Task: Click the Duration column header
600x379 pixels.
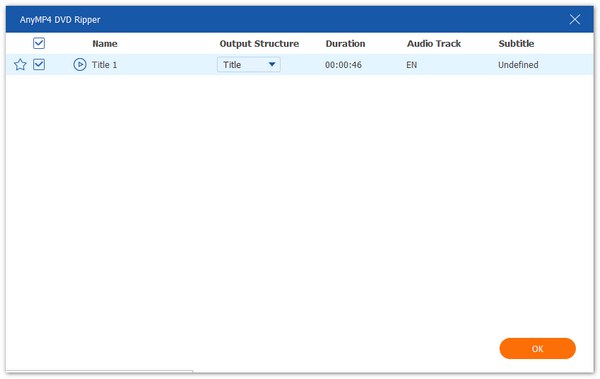Action: (x=345, y=44)
